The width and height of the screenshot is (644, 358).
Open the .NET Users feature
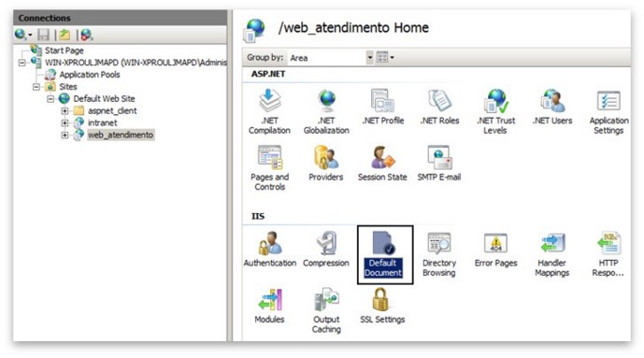click(x=552, y=107)
